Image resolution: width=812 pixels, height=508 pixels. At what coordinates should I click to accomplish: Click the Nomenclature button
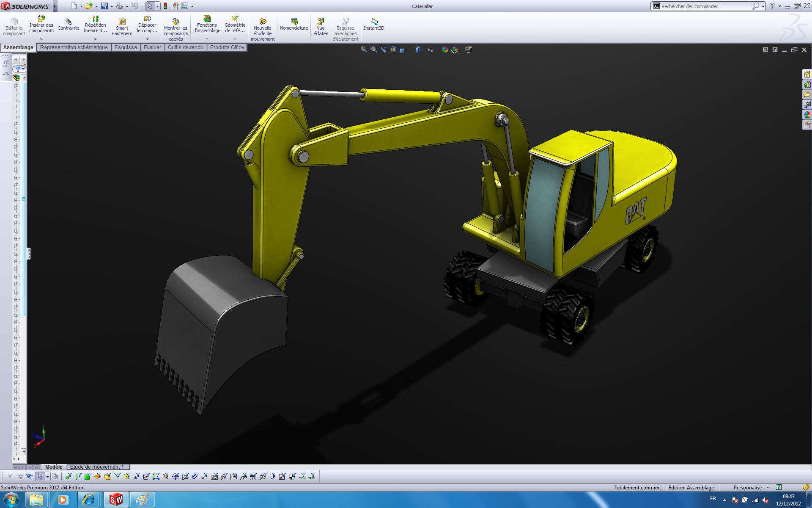point(294,24)
